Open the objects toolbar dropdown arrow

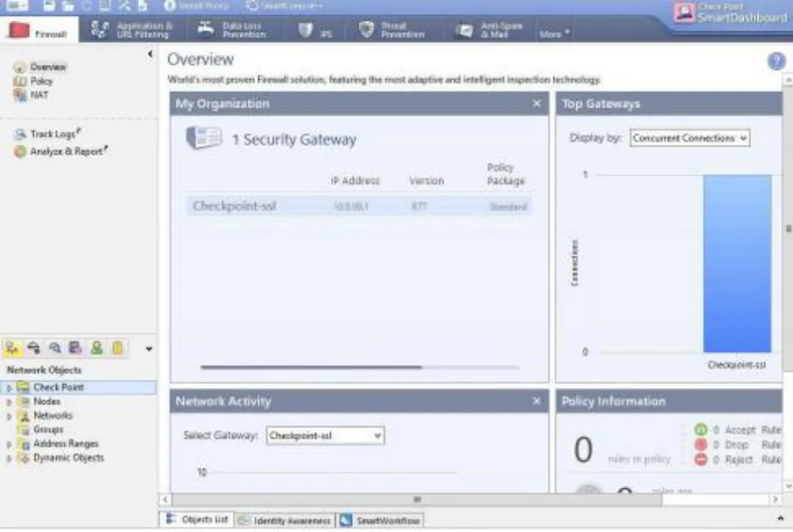(149, 349)
